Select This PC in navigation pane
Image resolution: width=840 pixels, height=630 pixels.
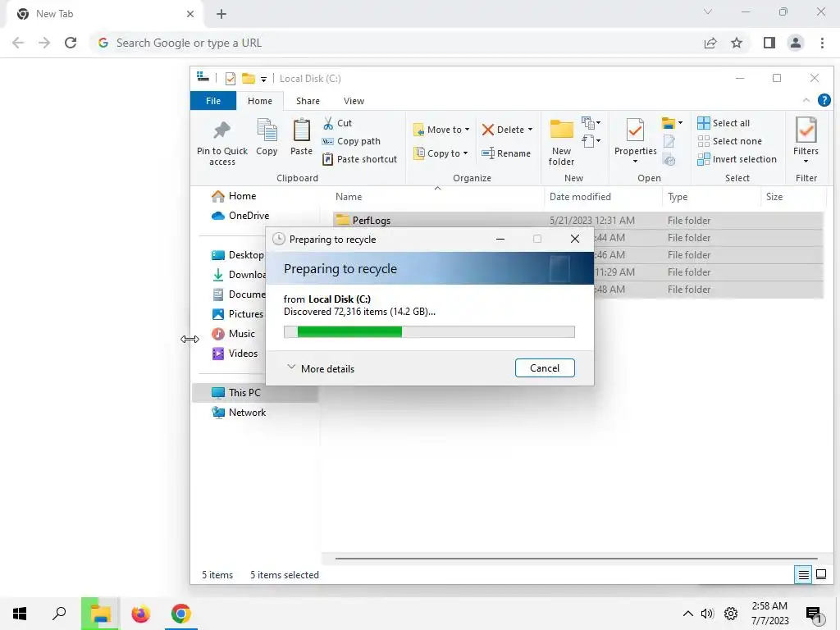tap(255, 393)
